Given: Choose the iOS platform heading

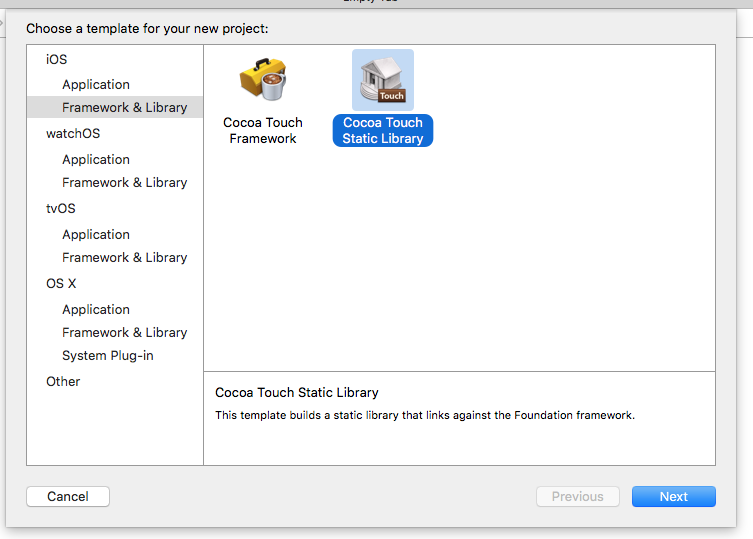Looking at the screenshot, I should (57, 59).
